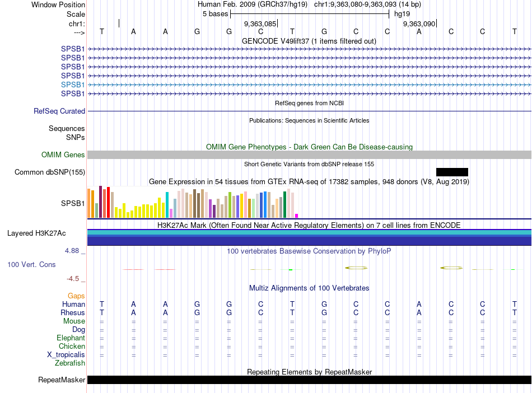Open GENCODE V49lift37 track title

309,41
